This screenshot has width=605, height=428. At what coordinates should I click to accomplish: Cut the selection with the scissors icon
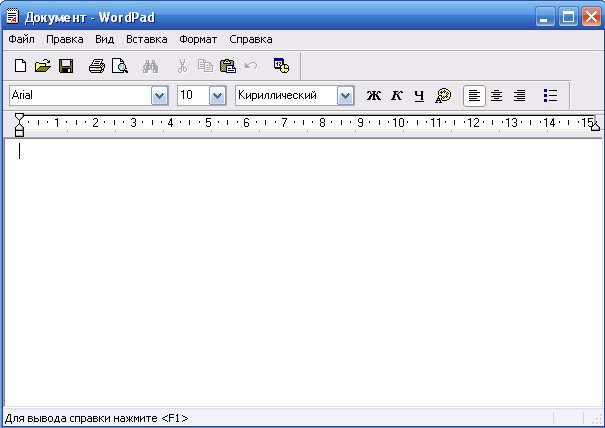pos(182,66)
